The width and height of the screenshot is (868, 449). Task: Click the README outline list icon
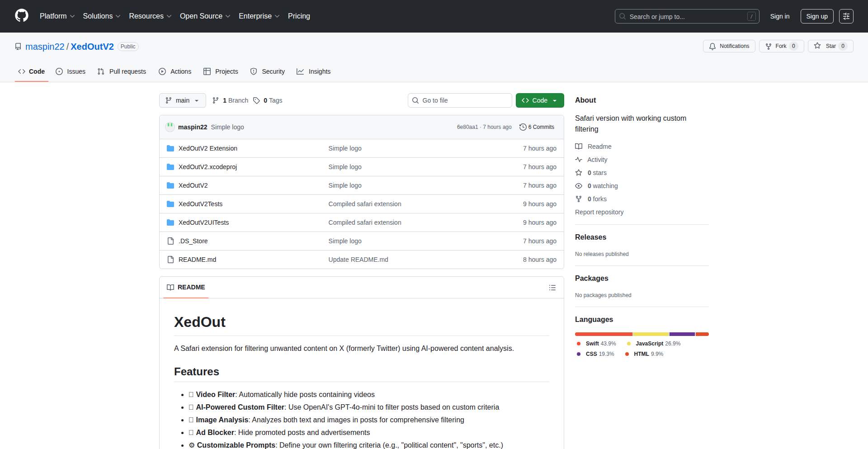[552, 288]
